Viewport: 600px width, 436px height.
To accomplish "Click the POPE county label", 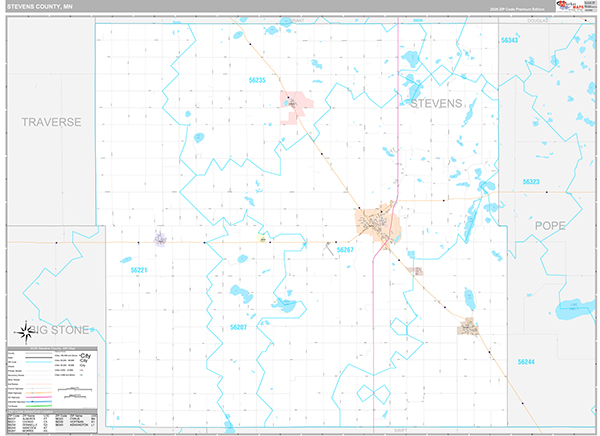I will click(x=550, y=226).
